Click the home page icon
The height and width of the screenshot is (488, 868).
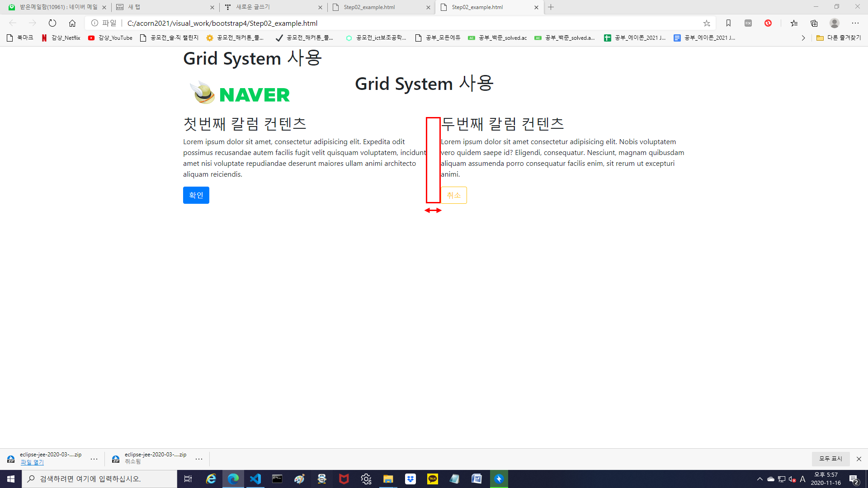pos(72,23)
